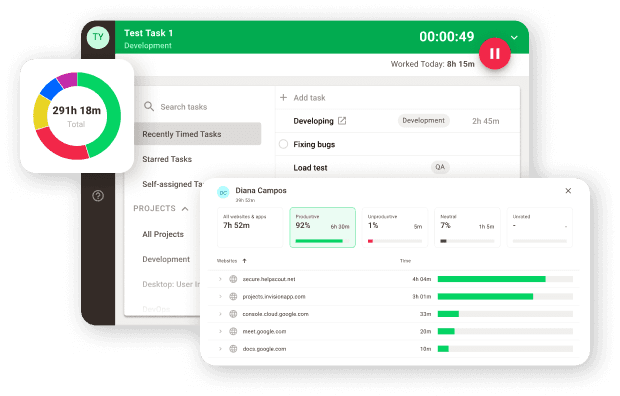Click the yellow donut chart segment

40,113
